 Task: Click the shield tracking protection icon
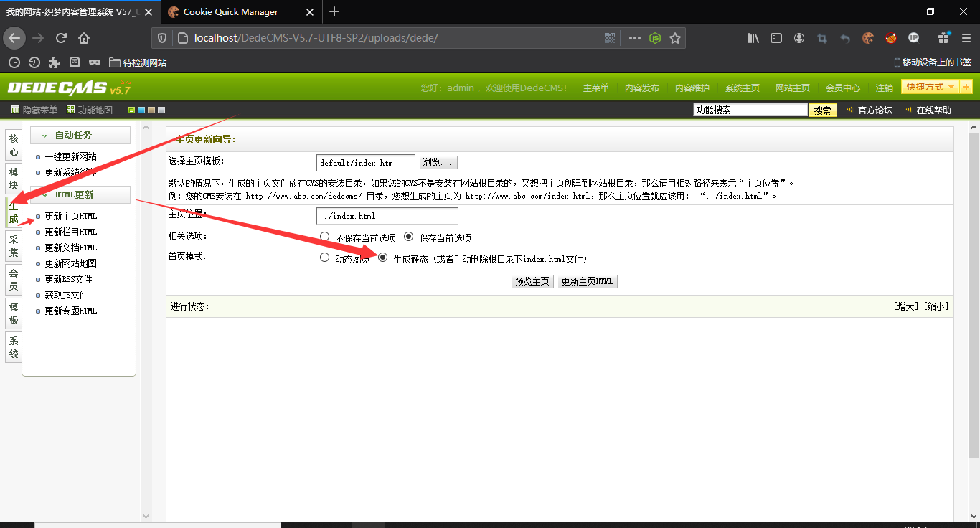pyautogui.click(x=163, y=38)
